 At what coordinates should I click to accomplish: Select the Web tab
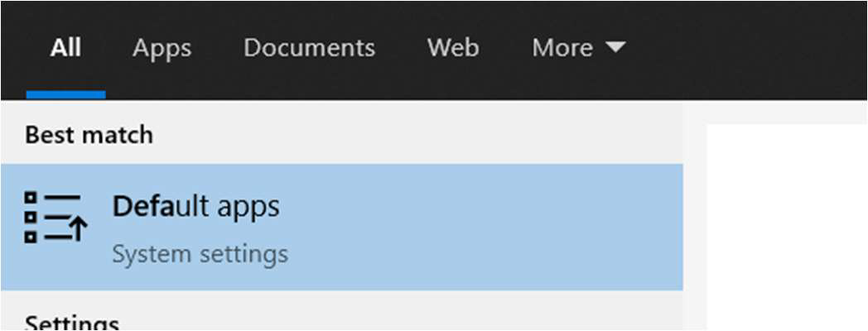(453, 48)
